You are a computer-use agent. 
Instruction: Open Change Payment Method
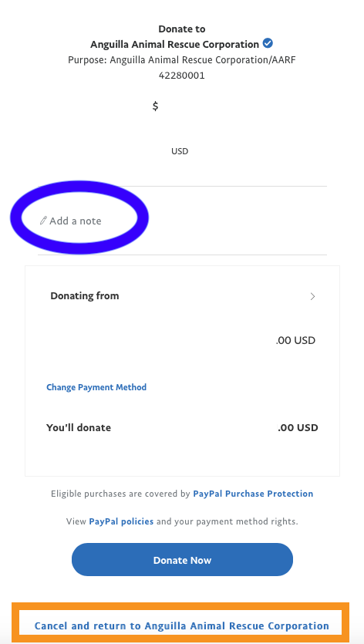point(96,387)
